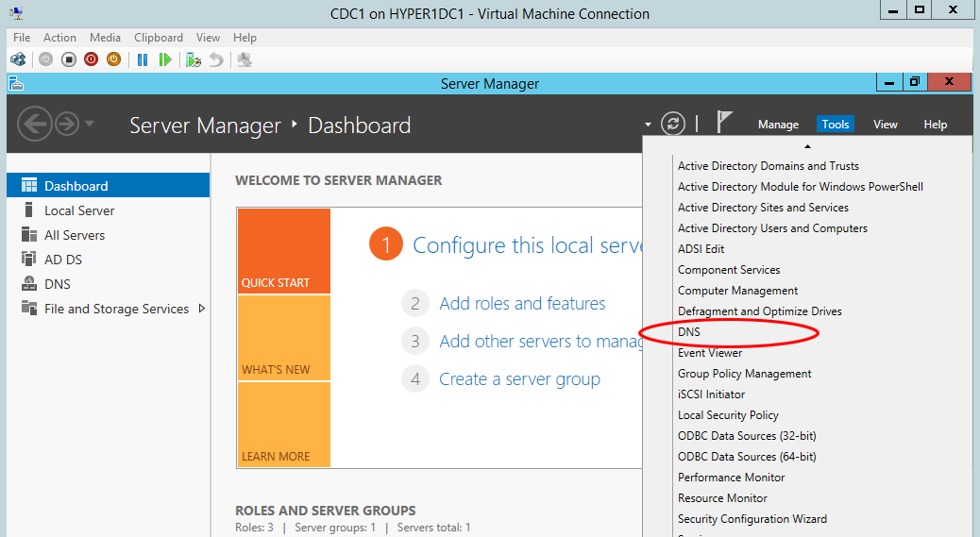The width and height of the screenshot is (980, 537).
Task: Open DNS from the Tools menu
Action: coord(689,332)
